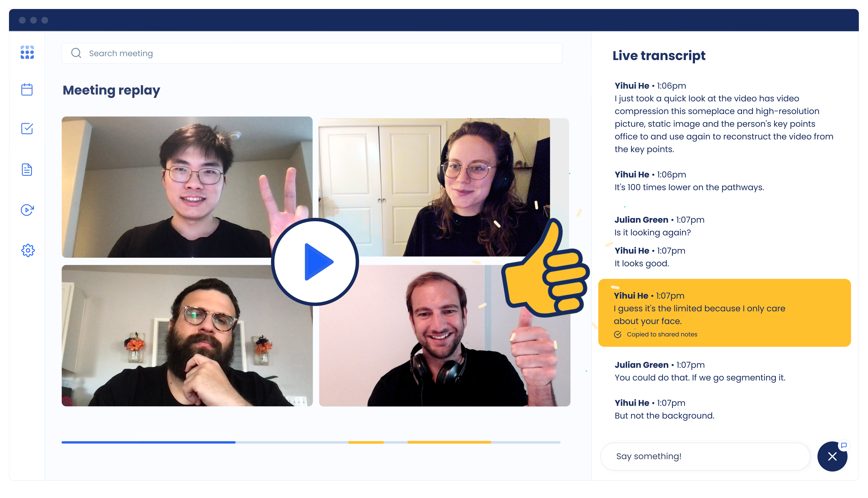Open the notes document icon in the sidebar
Image resolution: width=868 pixels, height=498 pixels.
tap(27, 170)
